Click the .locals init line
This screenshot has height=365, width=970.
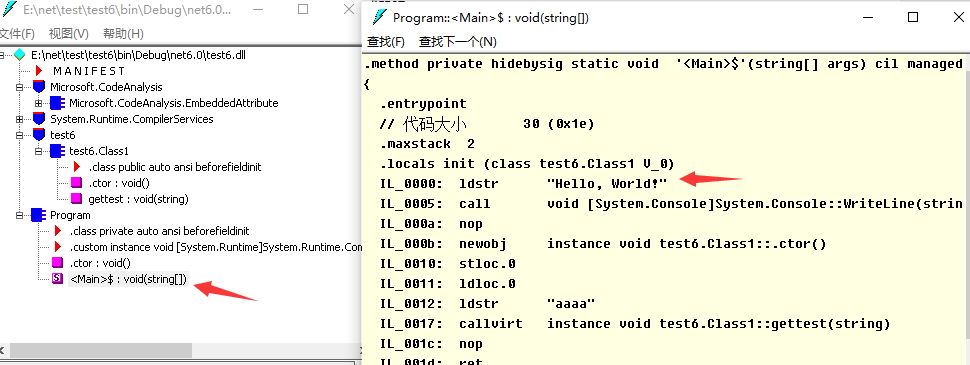527,164
